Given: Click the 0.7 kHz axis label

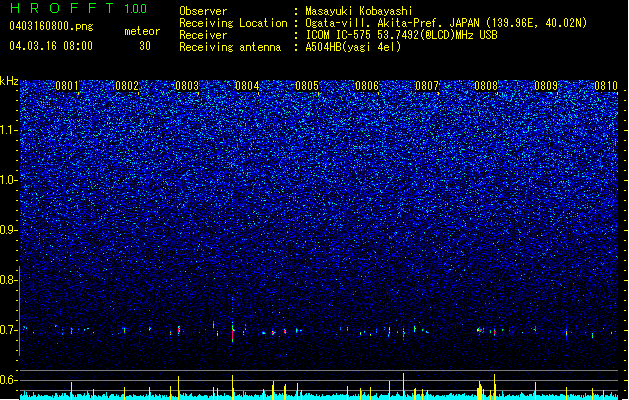Looking at the screenshot, I should click(9, 330).
